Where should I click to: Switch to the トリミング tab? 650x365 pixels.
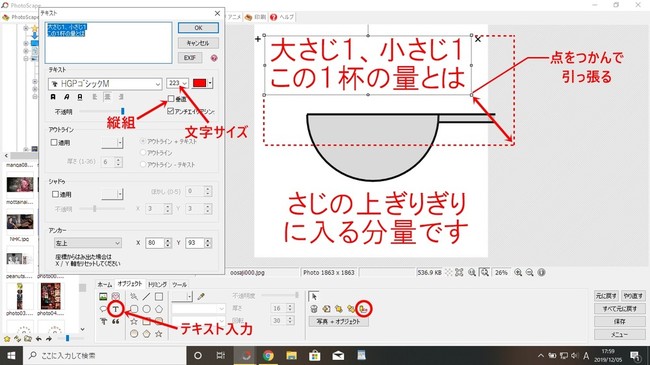158,285
